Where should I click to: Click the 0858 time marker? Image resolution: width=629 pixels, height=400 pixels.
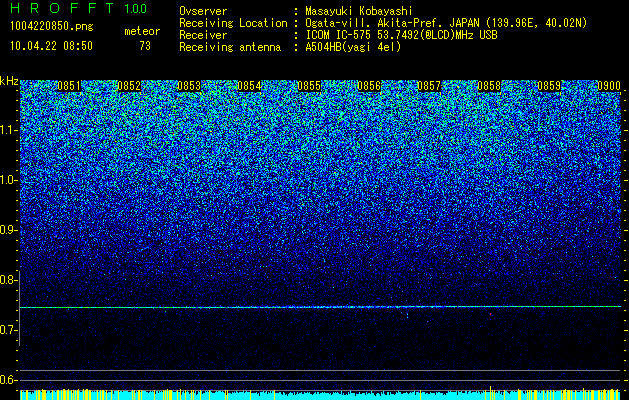(x=489, y=86)
